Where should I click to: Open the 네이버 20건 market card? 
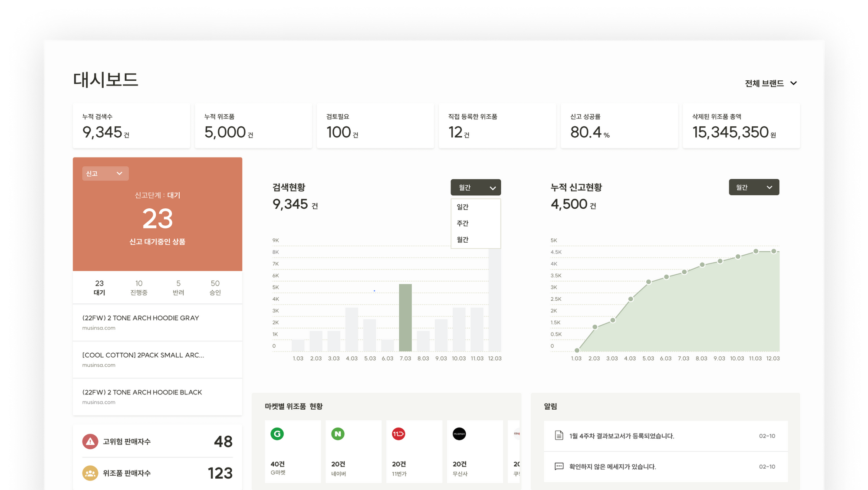354,451
